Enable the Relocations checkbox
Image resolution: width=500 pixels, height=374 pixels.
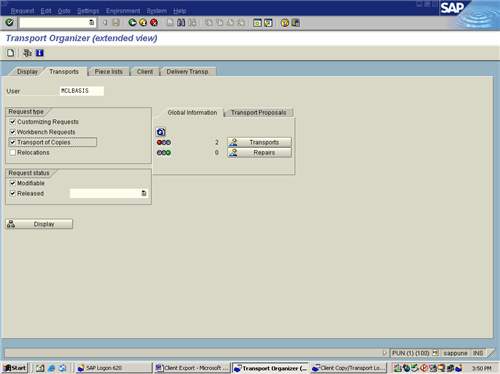13,152
